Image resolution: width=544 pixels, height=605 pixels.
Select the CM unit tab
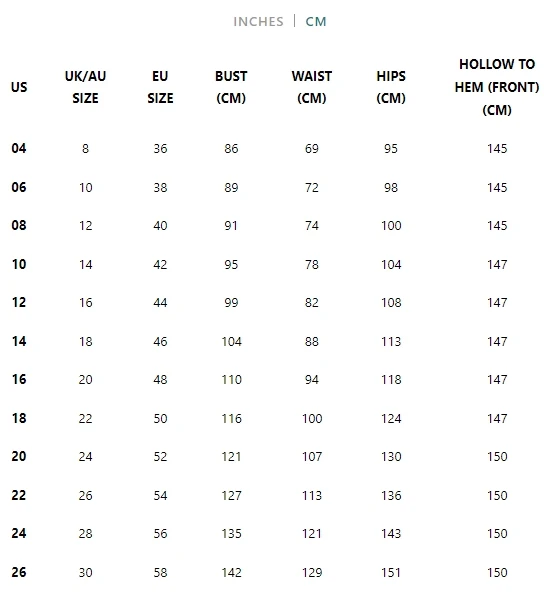[x=316, y=22]
